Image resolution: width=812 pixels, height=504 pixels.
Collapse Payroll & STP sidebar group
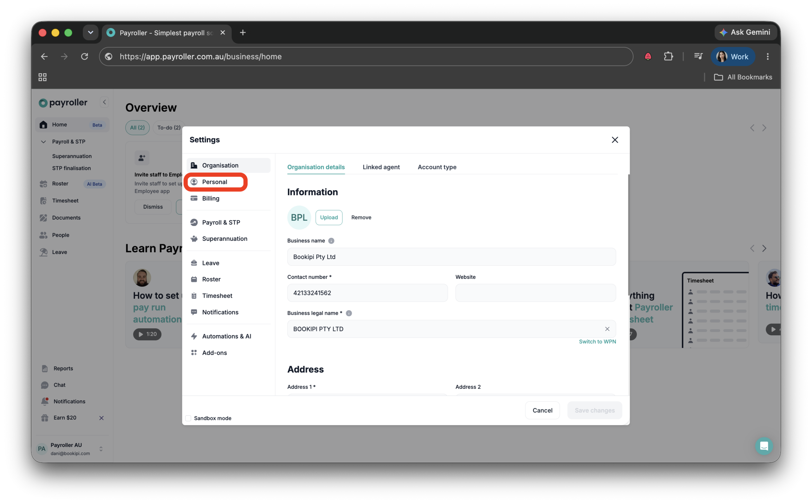click(x=43, y=142)
